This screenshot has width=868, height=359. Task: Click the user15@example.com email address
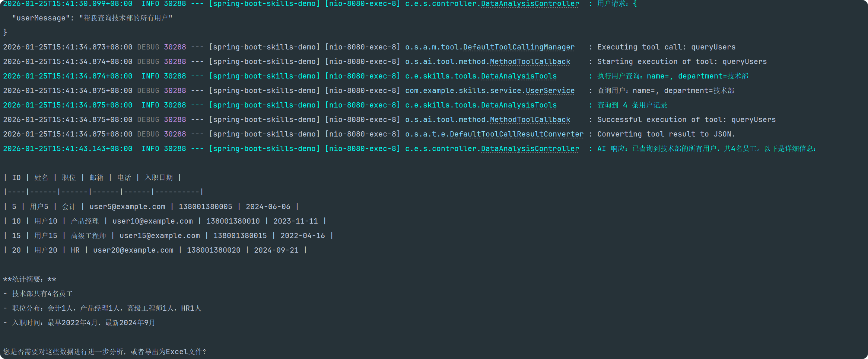point(159,236)
